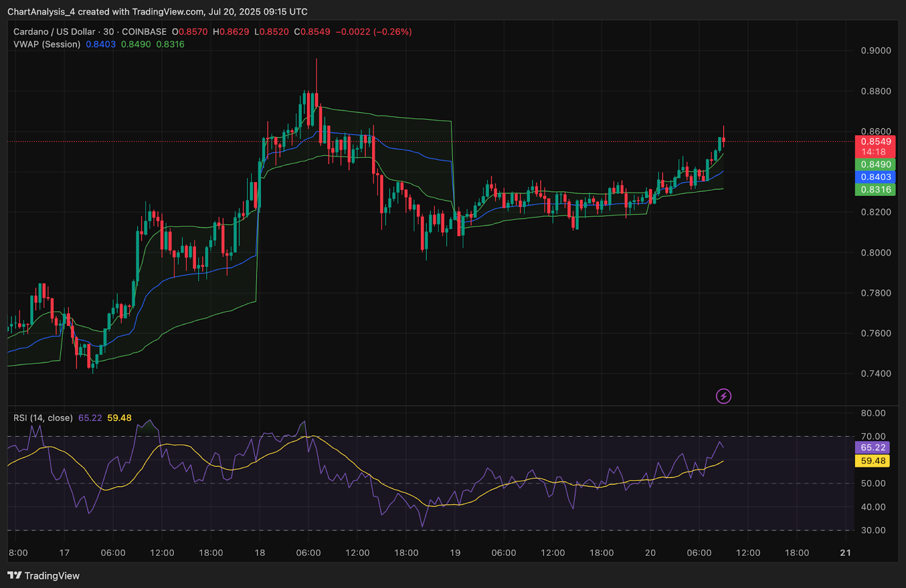Click the date label 21 on time axis
The height and width of the screenshot is (588, 906).
845,553
